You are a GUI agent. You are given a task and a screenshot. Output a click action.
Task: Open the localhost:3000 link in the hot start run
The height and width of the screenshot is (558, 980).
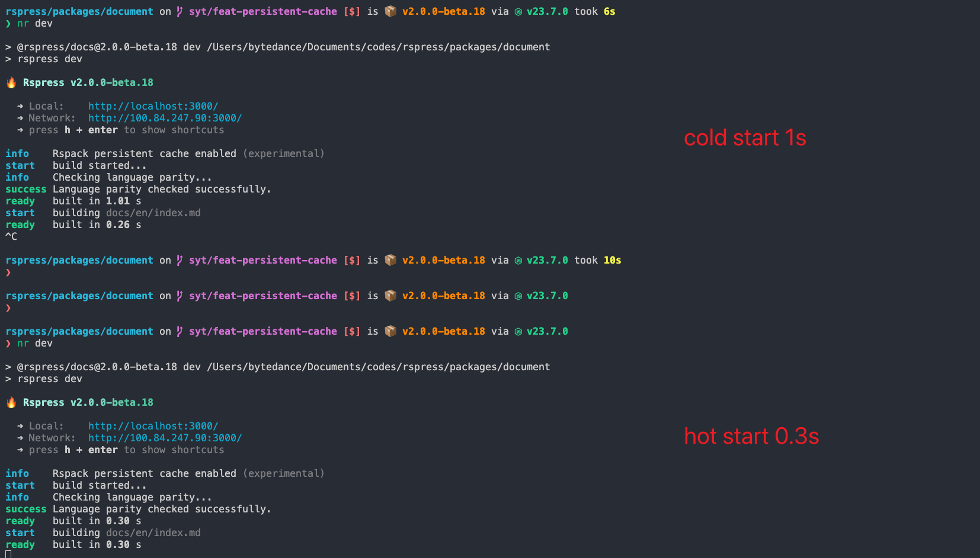click(x=153, y=426)
